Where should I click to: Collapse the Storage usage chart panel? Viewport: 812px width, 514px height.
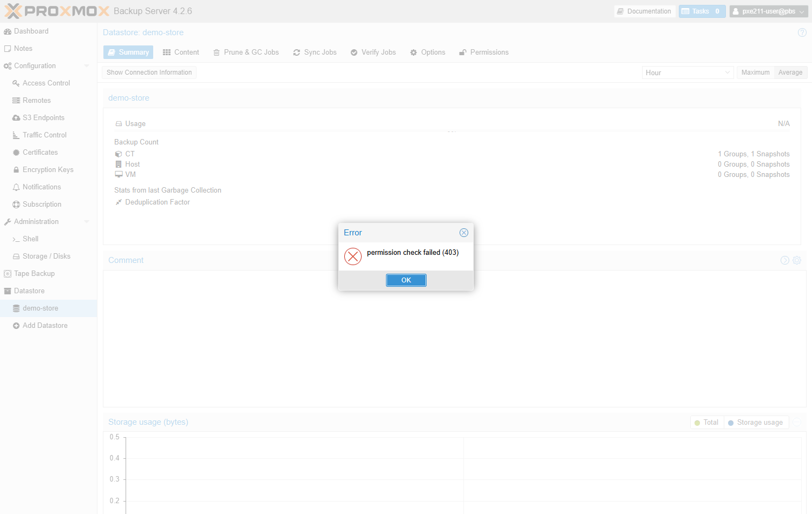(797, 423)
